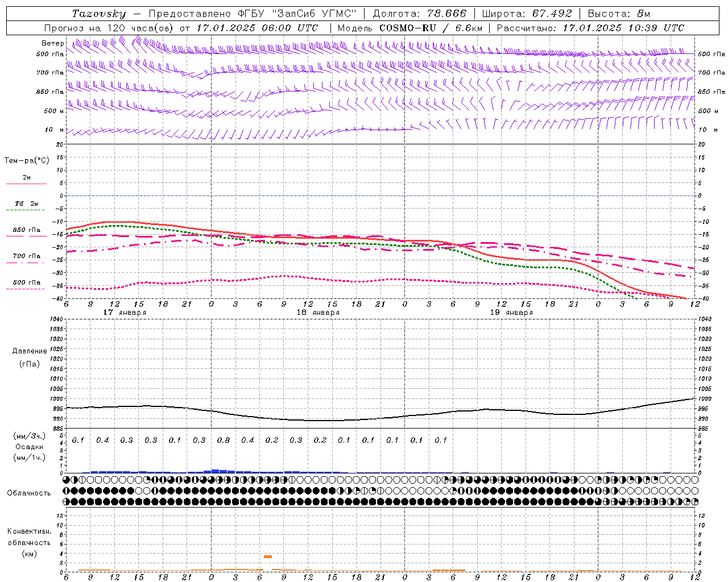Click the Тем-ра(°C) temperature panel label
The width and height of the screenshot is (728, 582).
tap(27, 161)
